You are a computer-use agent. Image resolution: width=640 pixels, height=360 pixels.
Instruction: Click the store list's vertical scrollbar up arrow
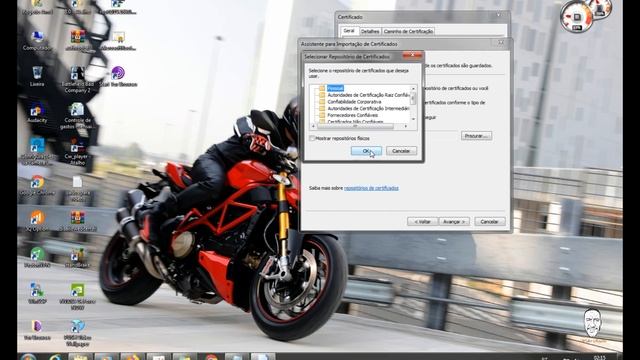pos(413,89)
